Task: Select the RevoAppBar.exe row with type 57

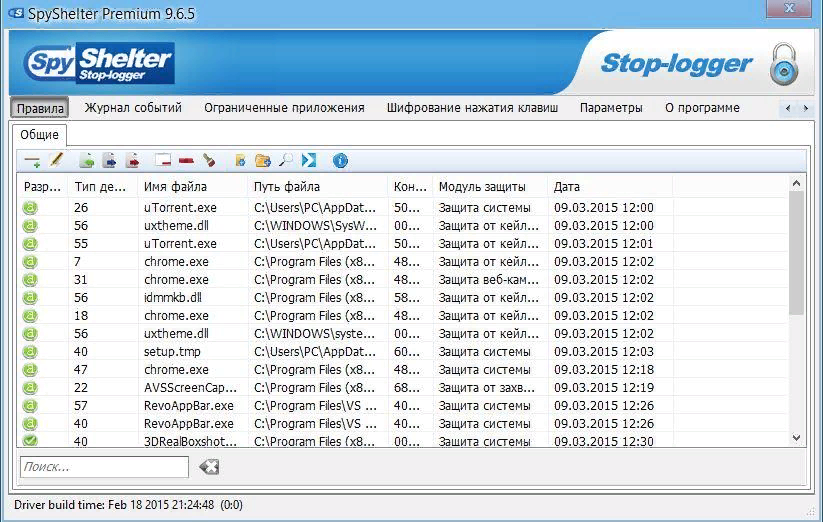Action: (x=403, y=406)
